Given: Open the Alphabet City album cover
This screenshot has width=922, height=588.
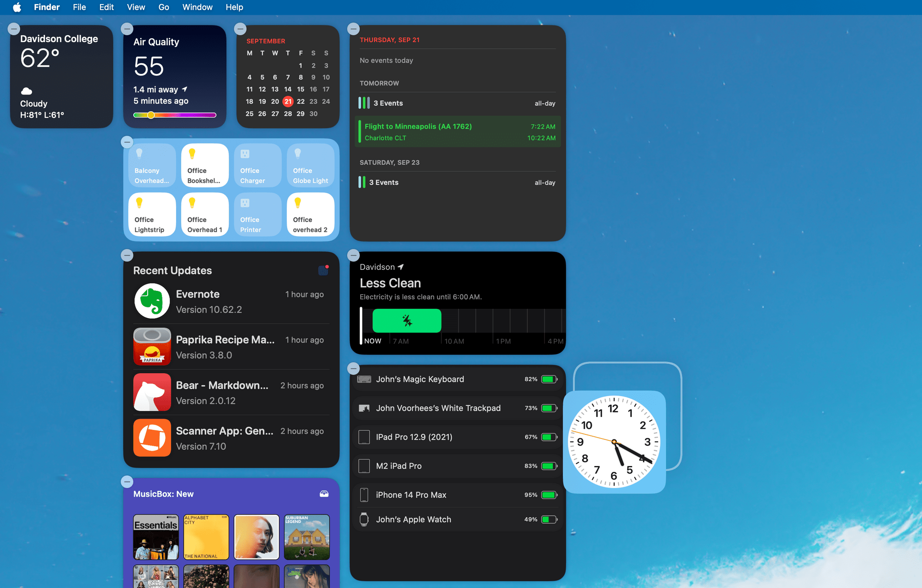Looking at the screenshot, I should [206, 537].
